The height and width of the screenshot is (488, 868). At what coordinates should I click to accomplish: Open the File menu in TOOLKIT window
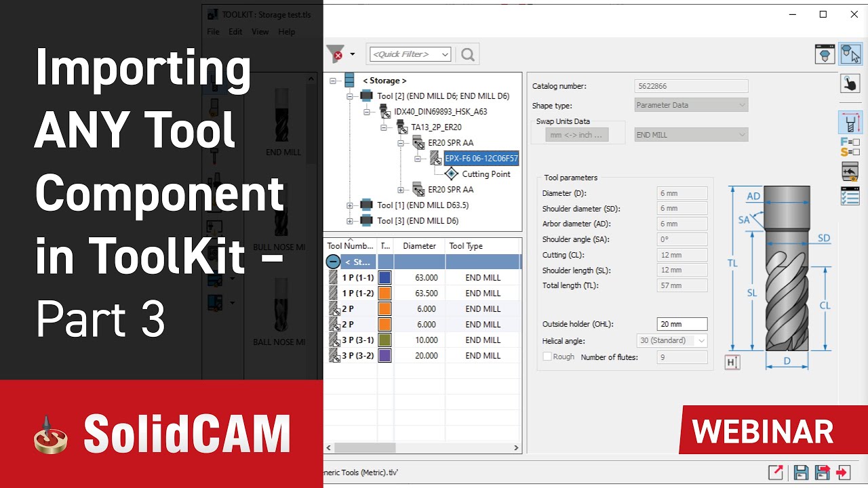[213, 32]
